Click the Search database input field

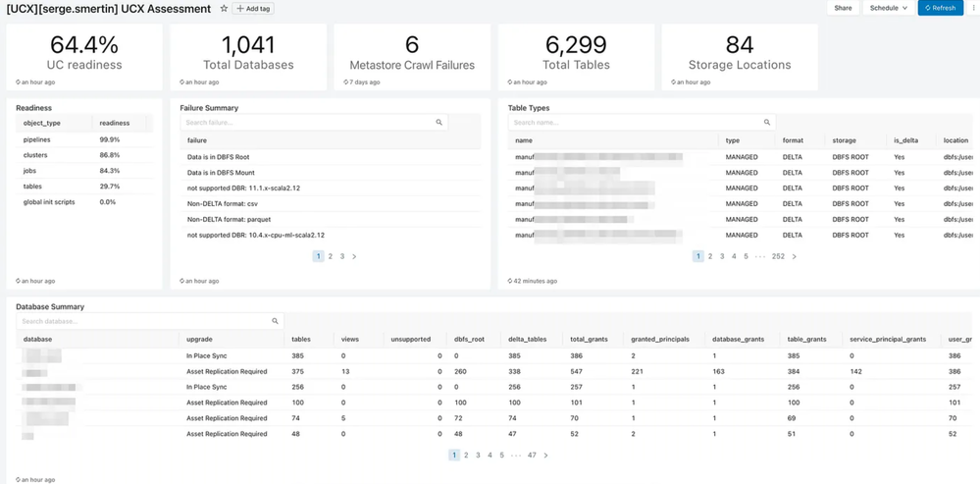coord(150,321)
